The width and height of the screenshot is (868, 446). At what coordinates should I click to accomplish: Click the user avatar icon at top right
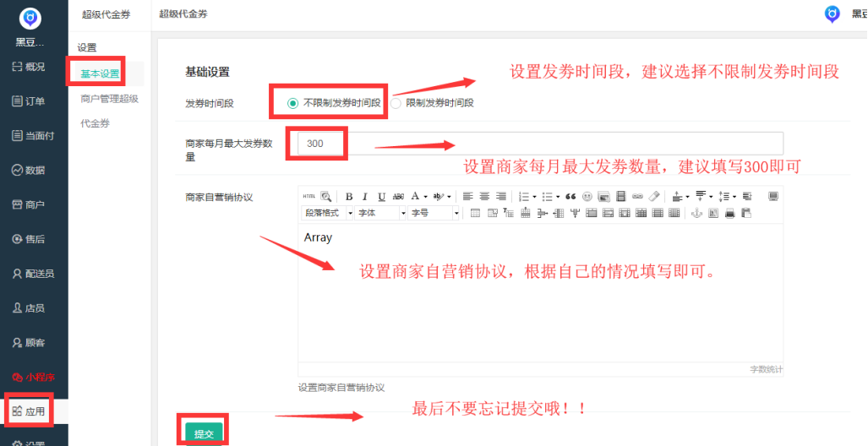832,14
